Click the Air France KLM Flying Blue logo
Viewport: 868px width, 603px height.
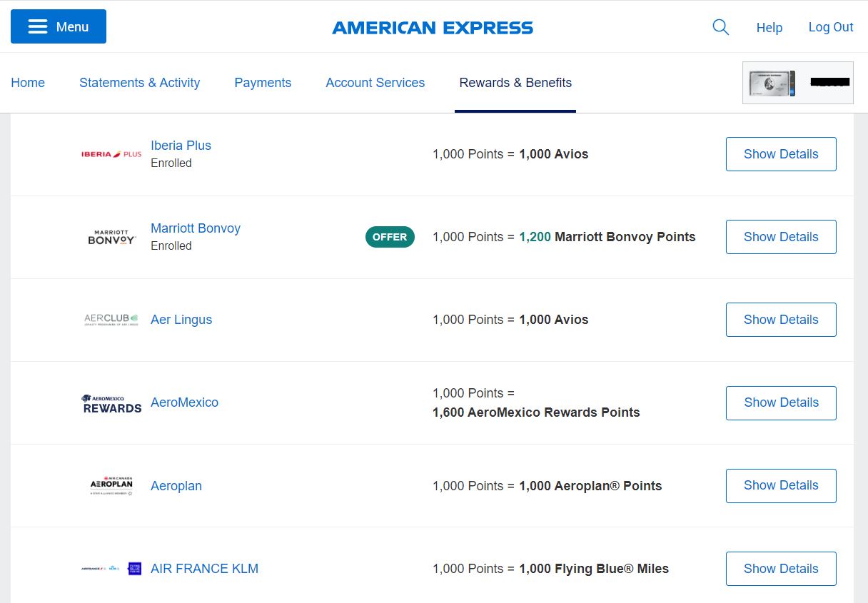[111, 569]
